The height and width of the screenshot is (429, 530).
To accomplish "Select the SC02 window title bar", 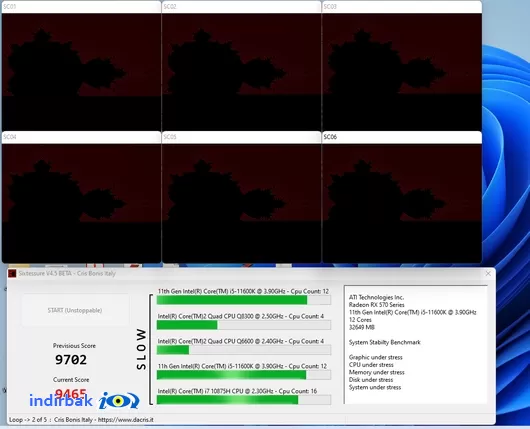I will click(241, 7).
